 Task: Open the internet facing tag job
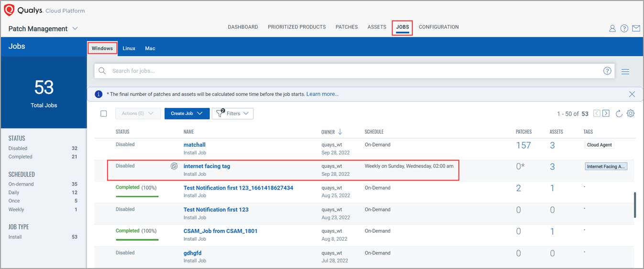point(207,166)
